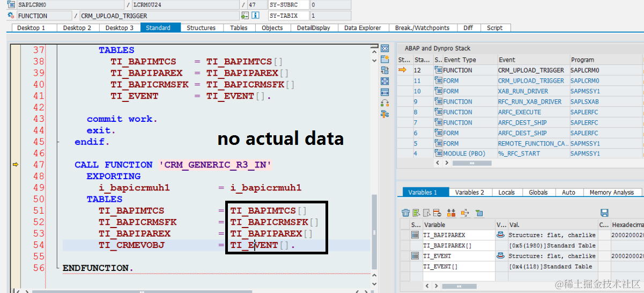The height and width of the screenshot is (293, 644).
Task: Switch to the Objects tab
Action: point(272,28)
